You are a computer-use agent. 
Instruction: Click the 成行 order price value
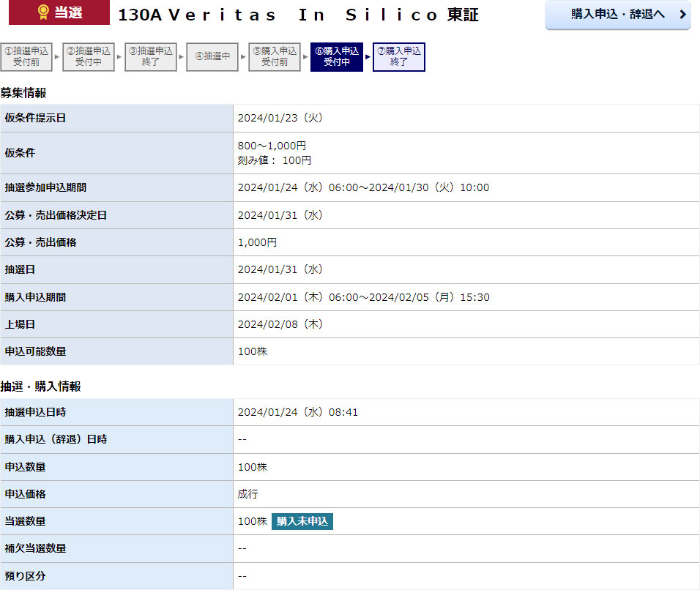(x=247, y=494)
